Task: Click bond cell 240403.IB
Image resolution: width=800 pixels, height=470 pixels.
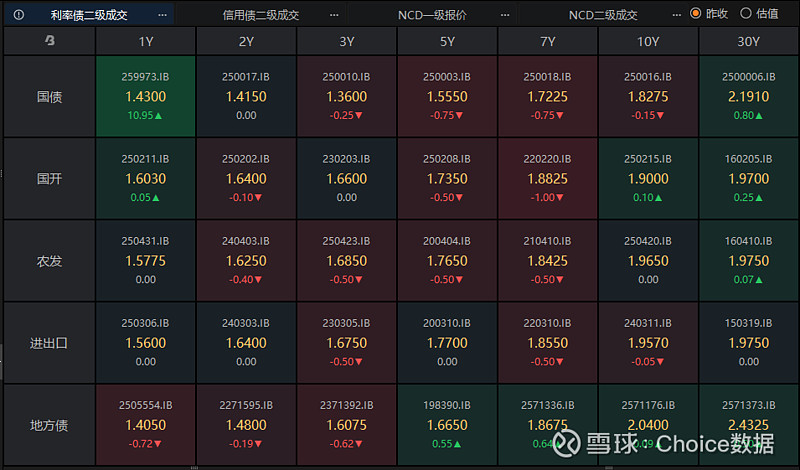Action: [x=246, y=261]
